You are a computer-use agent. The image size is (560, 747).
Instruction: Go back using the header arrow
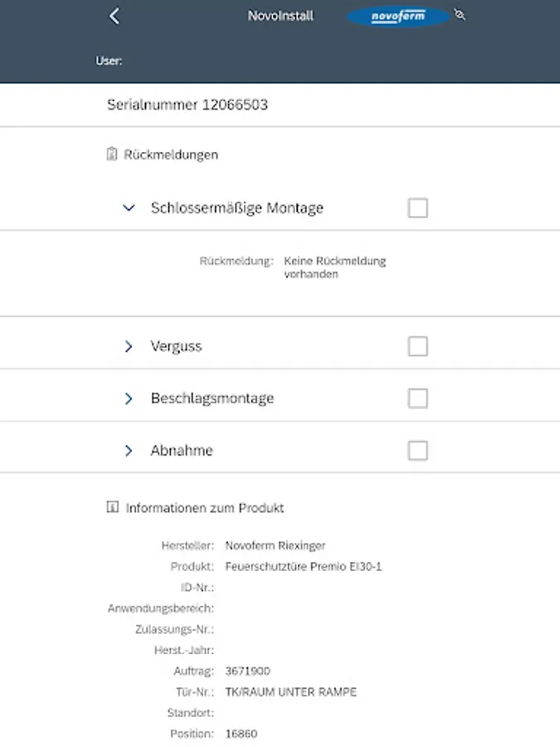click(x=114, y=16)
